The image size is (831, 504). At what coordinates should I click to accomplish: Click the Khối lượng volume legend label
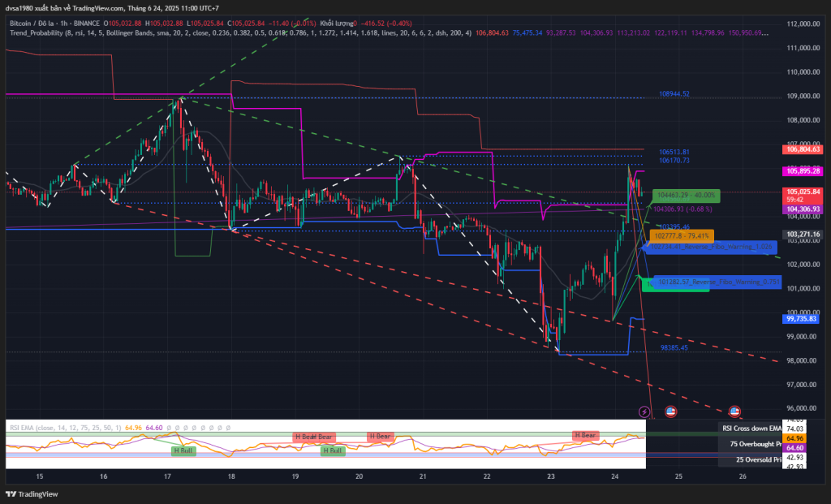[x=337, y=24]
